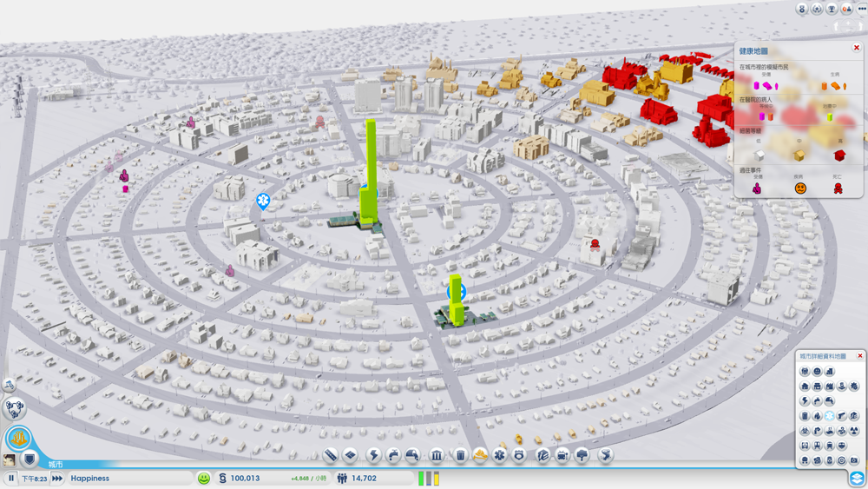Image resolution: width=868 pixels, height=489 pixels.
Task: Open the region view circular button
Action: (14, 408)
